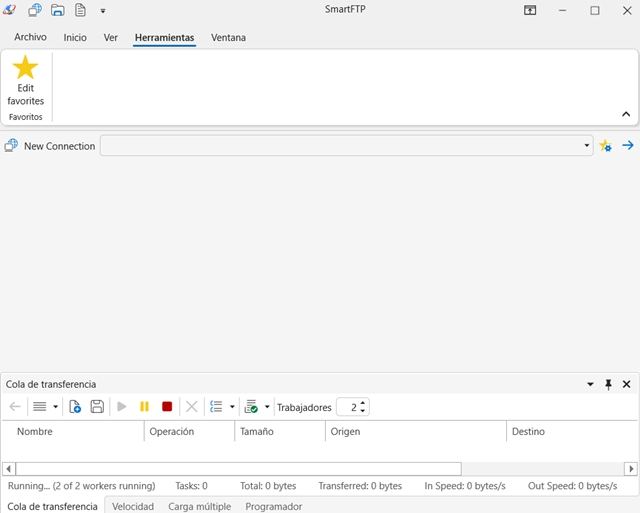This screenshot has height=513, width=640.
Task: Click the New Connection label
Action: point(60,146)
